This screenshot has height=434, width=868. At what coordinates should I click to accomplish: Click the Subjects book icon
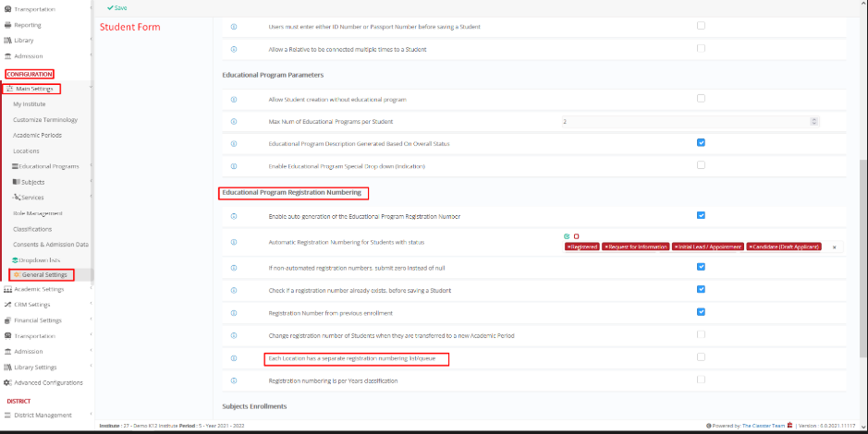point(17,182)
